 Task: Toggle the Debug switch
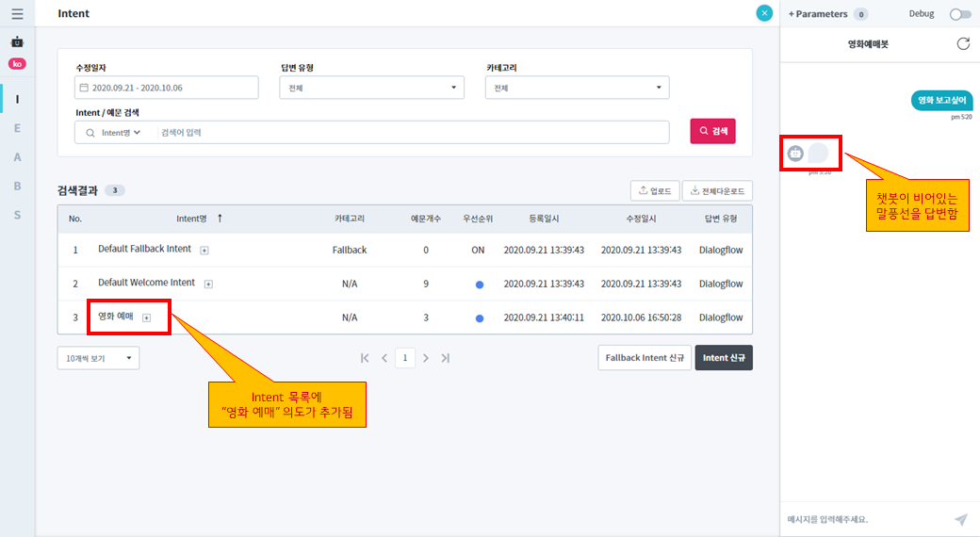(x=959, y=14)
